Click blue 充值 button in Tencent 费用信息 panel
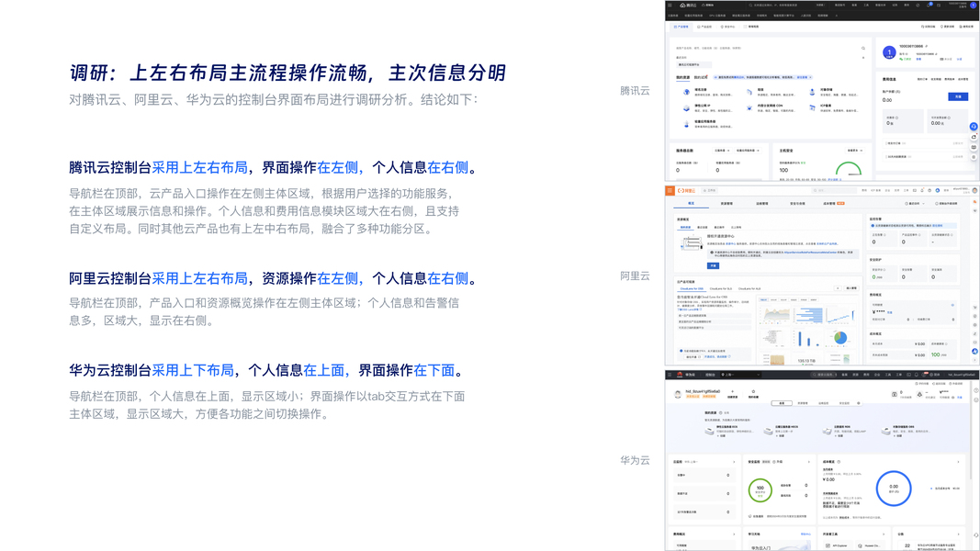 [958, 96]
